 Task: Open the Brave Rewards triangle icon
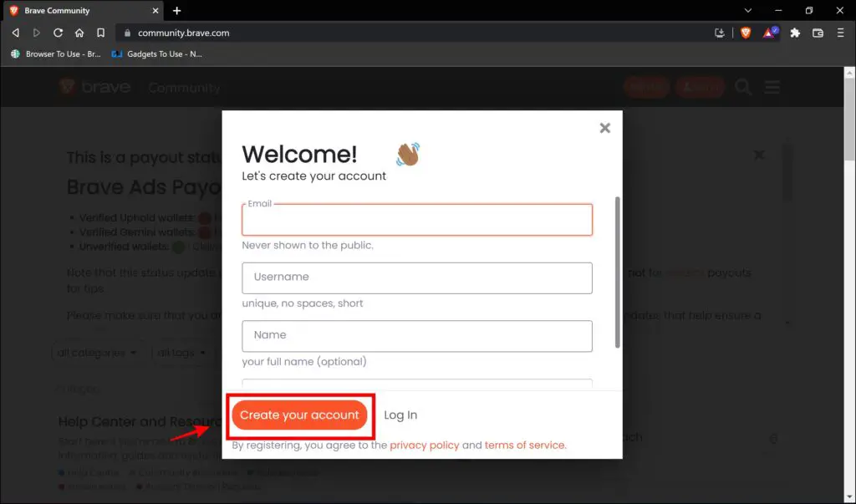tap(770, 33)
